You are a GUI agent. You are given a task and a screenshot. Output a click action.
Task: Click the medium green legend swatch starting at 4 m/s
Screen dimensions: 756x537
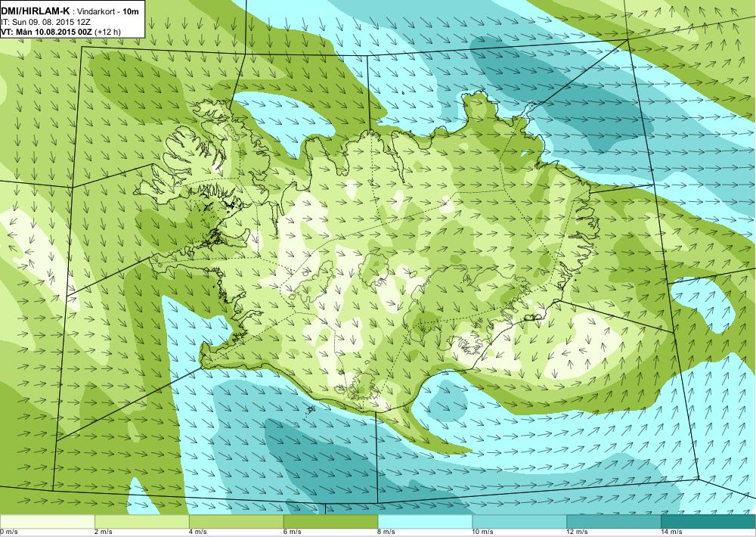point(236,522)
